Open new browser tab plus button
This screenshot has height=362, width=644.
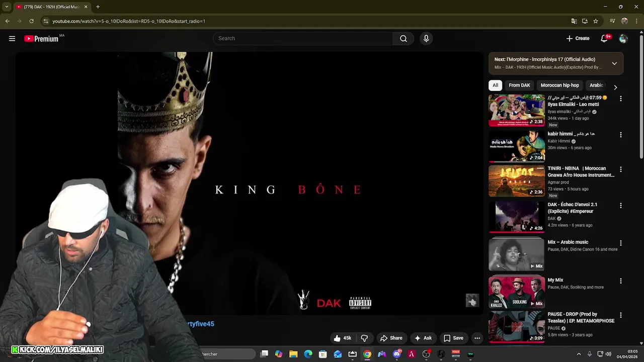pyautogui.click(x=98, y=7)
